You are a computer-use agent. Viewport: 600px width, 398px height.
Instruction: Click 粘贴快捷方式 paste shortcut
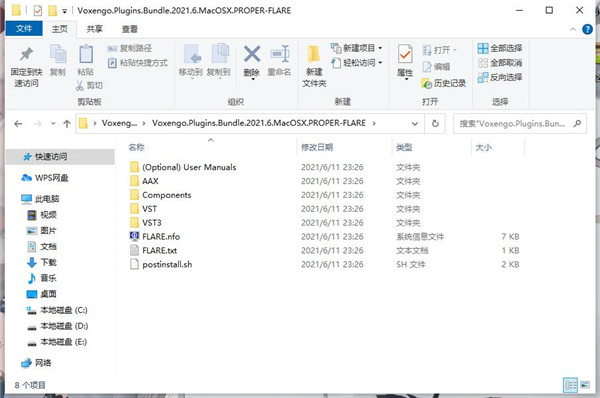pyautogui.click(x=138, y=63)
